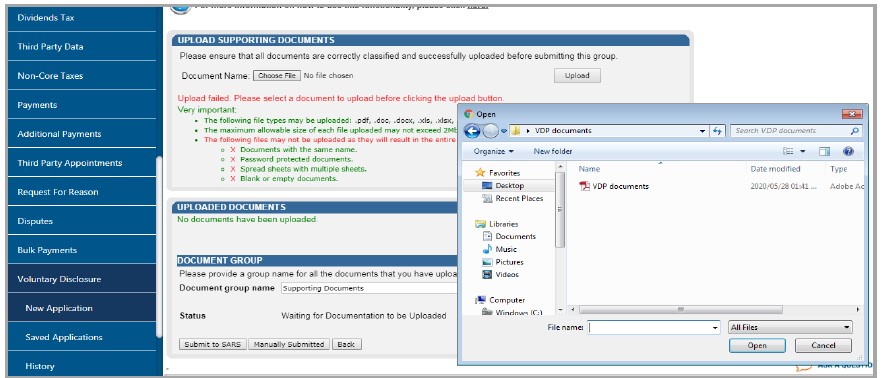Screen dimensions: 885x378
Task: Open the Organize menu
Action: pyautogui.click(x=494, y=151)
